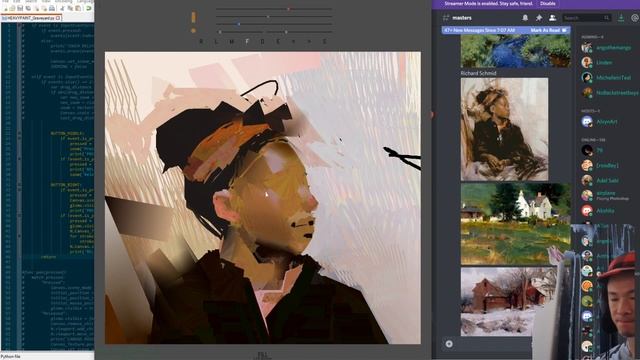Close the HEAVYPAINT editor tab
Viewport: 640px width, 360px height.
pos(58,18)
